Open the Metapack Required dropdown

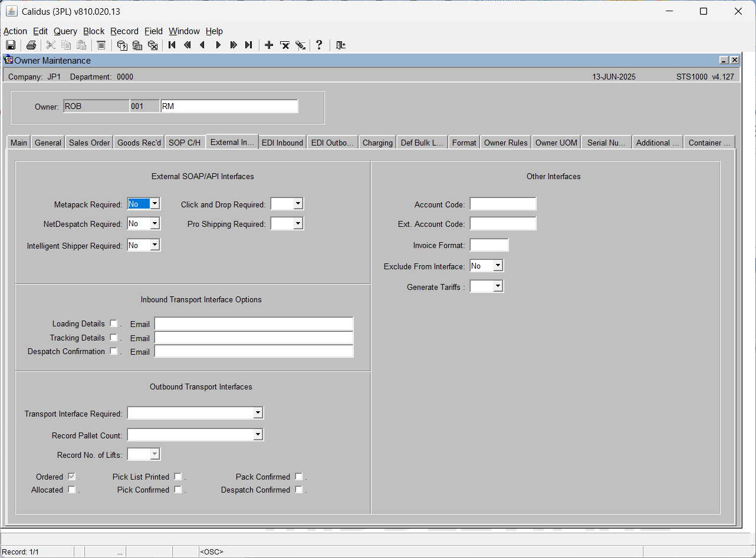tap(155, 204)
